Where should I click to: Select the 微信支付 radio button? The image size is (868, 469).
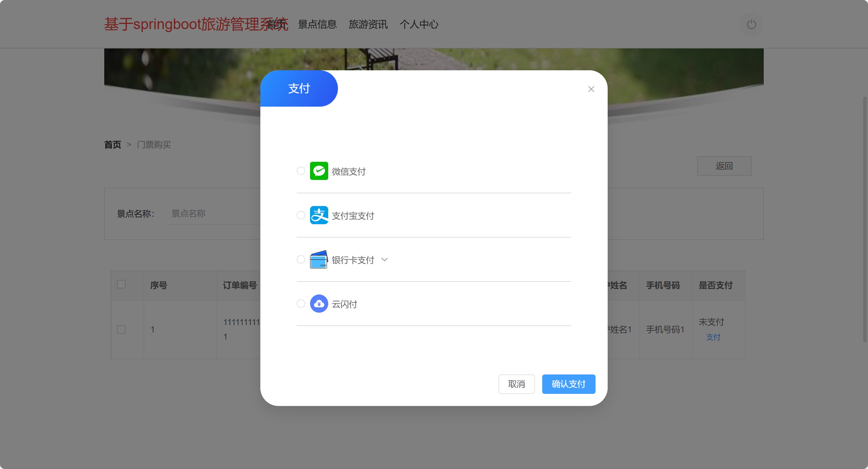301,171
